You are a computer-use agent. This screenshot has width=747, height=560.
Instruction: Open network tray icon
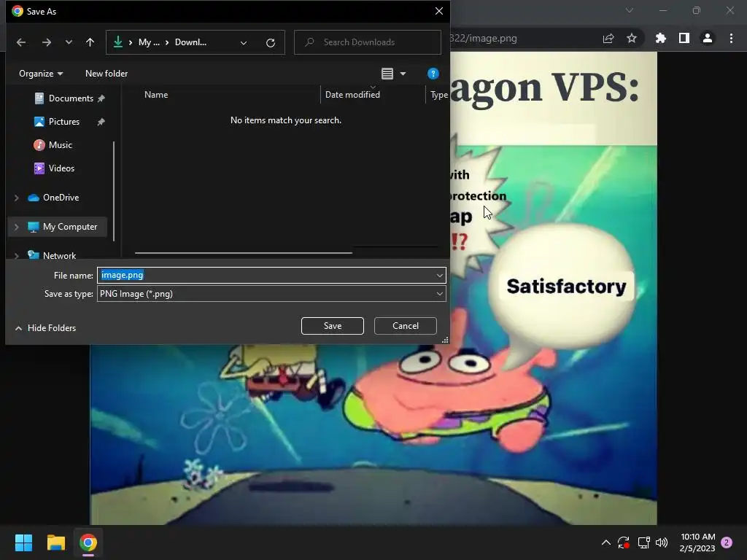coord(643,542)
